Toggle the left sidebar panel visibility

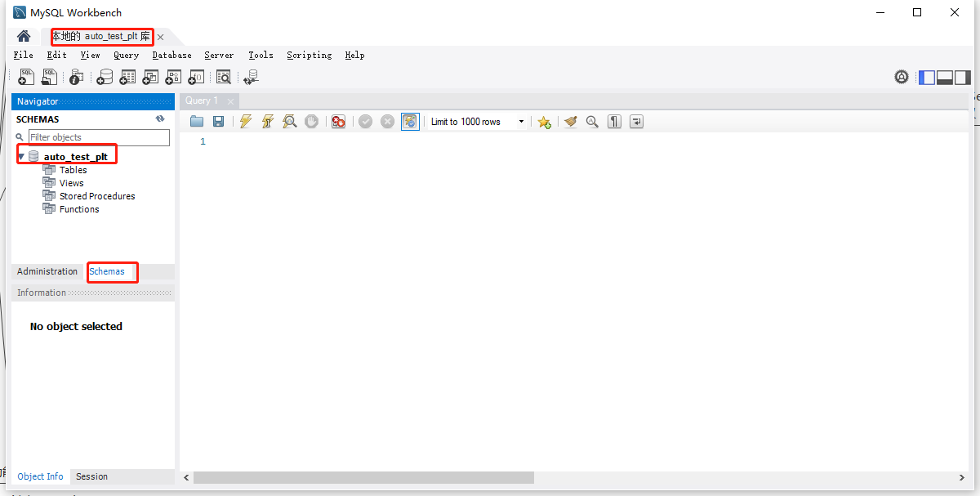click(x=927, y=78)
